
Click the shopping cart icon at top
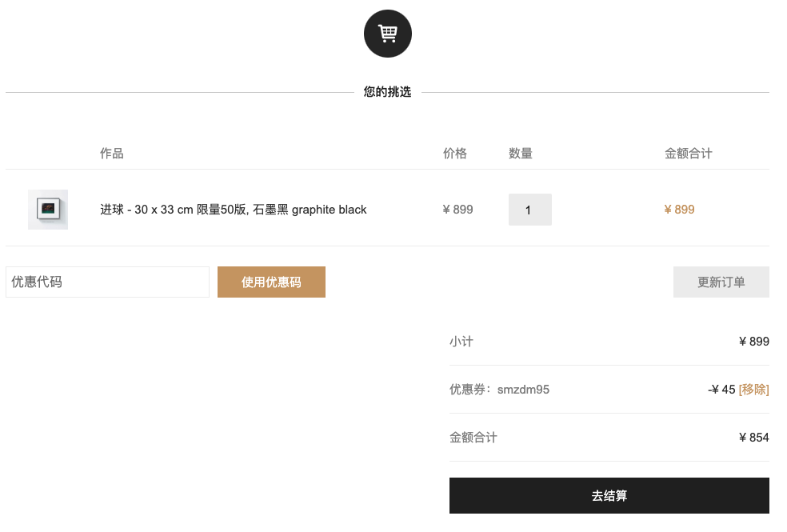click(387, 34)
